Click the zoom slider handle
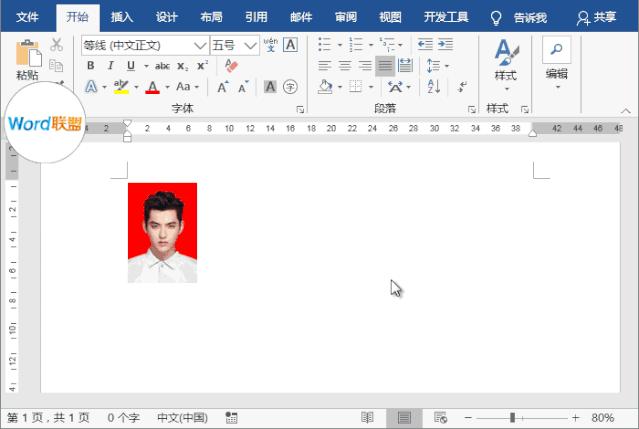639x429 pixels. click(513, 418)
